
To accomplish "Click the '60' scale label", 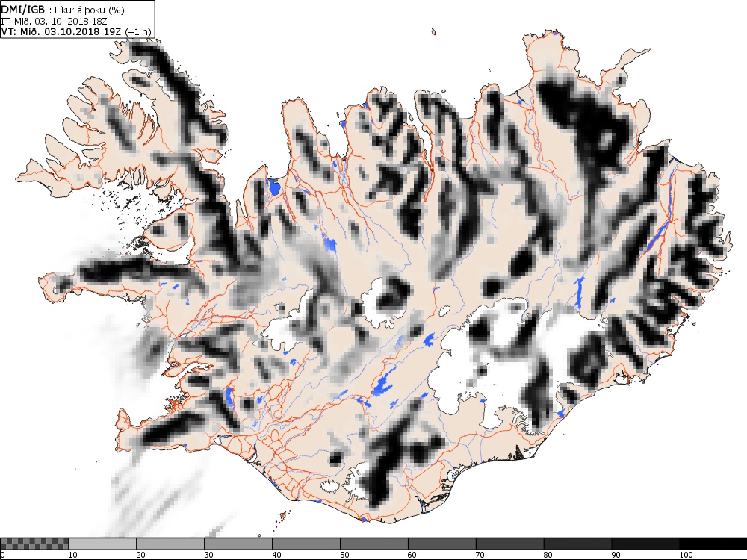I will (412, 555).
